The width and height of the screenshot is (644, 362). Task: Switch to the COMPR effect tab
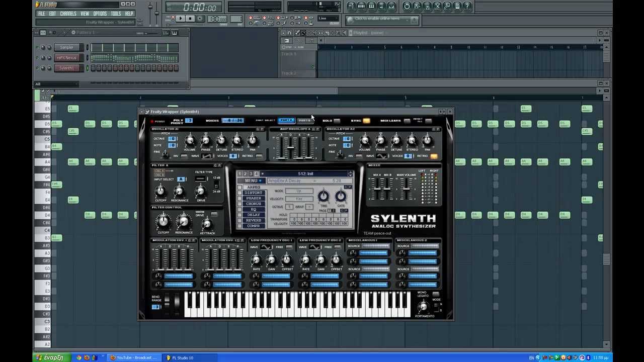(x=253, y=226)
